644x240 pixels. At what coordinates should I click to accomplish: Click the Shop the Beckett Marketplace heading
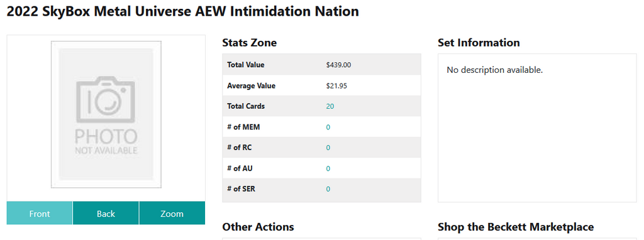[516, 227]
